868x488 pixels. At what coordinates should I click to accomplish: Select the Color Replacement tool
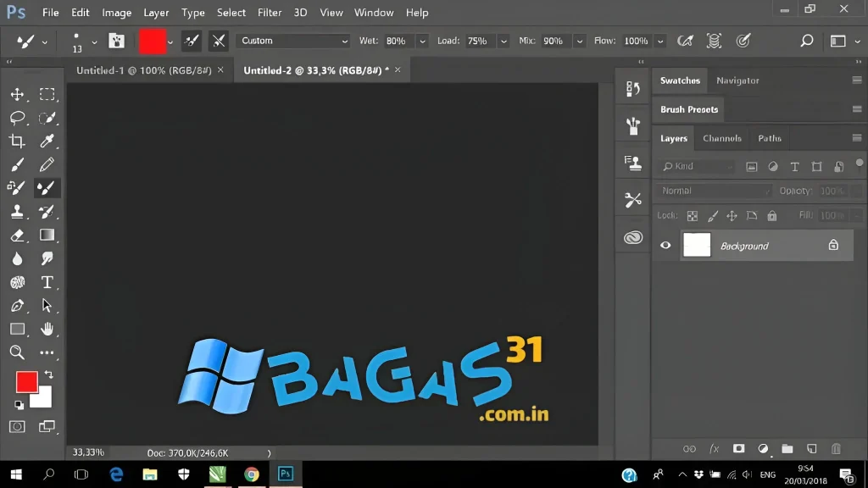[x=16, y=188]
